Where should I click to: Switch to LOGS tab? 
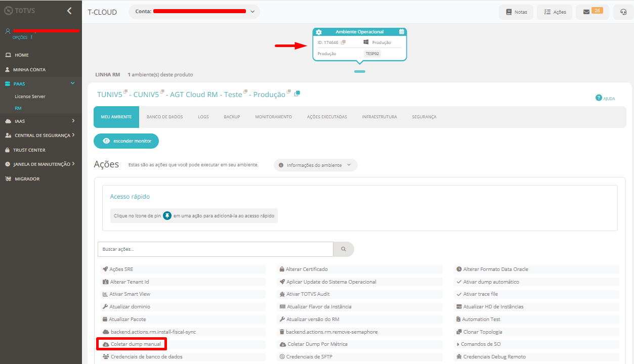(x=203, y=117)
